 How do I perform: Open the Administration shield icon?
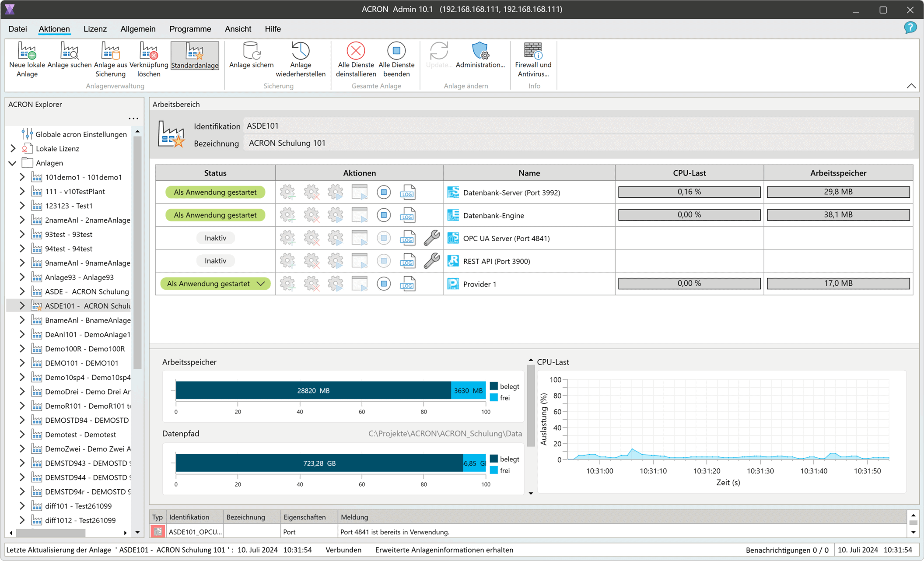click(x=480, y=51)
